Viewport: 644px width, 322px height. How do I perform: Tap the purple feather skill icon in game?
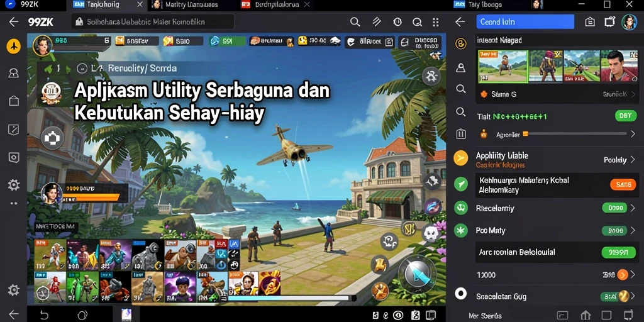433,206
